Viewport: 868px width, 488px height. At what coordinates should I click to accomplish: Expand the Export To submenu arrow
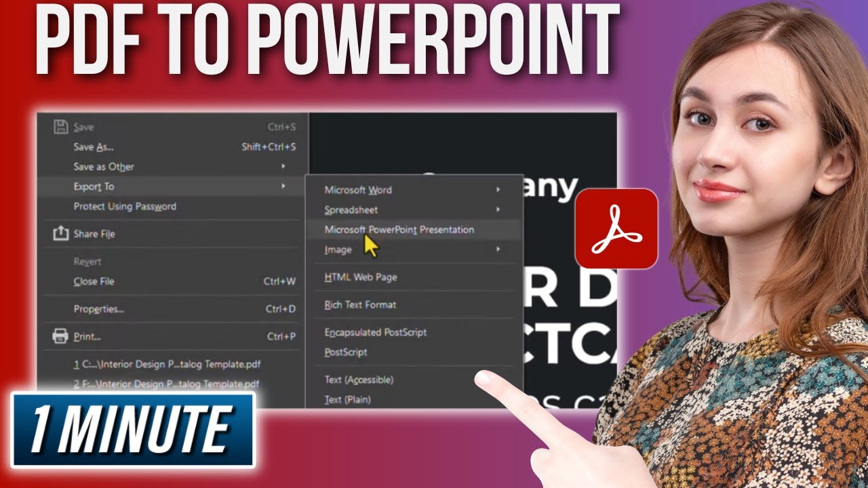point(283,186)
